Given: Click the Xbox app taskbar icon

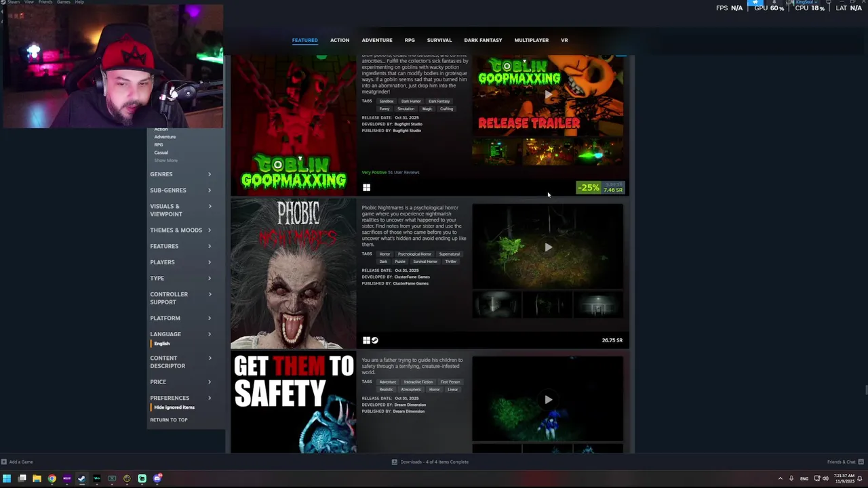Looking at the screenshot, I should [x=112, y=479].
